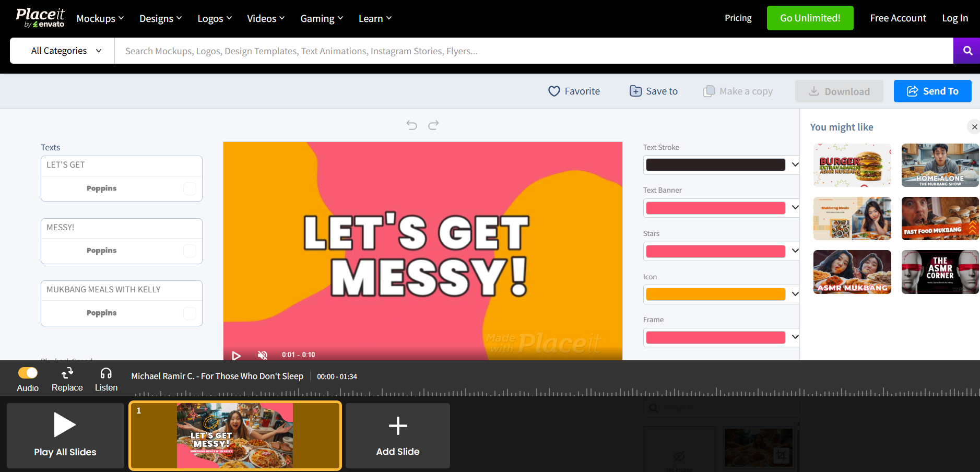Expand the Frame color dropdown
Screen dimensions: 980x472
tap(794, 337)
